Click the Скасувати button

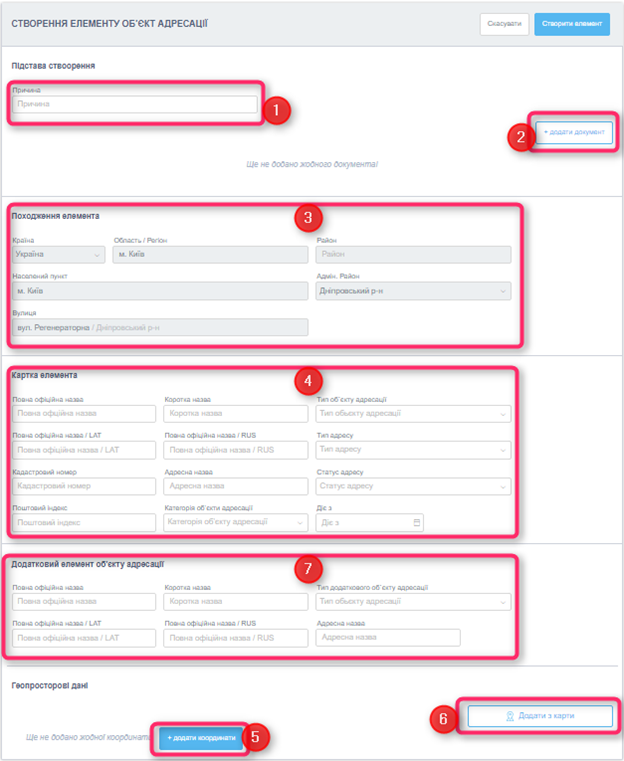tap(505, 23)
